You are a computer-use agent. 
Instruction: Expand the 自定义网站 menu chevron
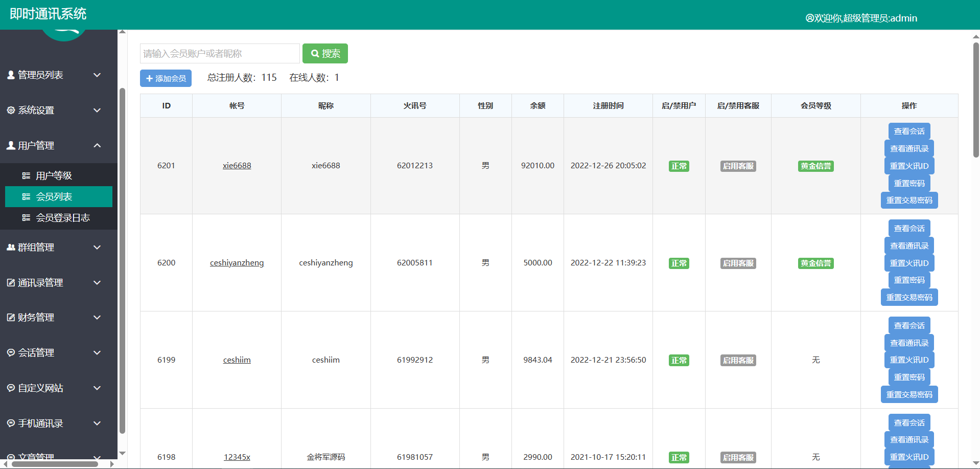pos(97,388)
